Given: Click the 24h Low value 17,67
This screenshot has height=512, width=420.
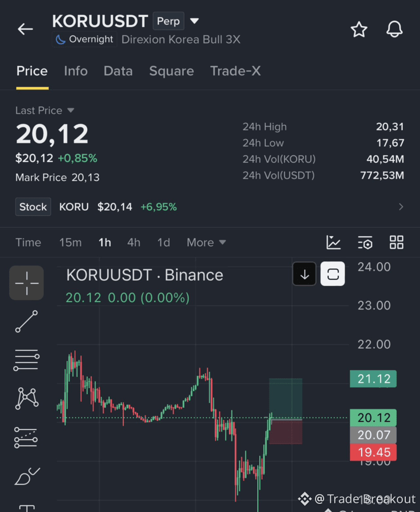Looking at the screenshot, I should click(390, 143).
